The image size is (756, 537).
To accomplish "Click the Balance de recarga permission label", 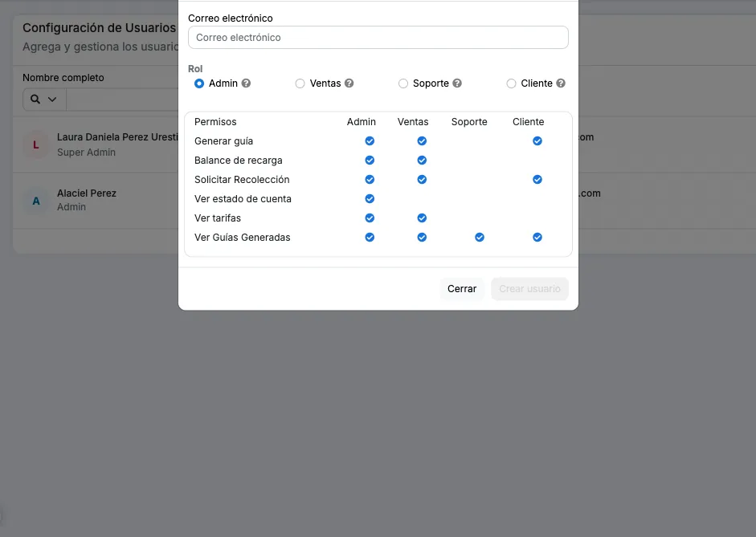I will [239, 161].
